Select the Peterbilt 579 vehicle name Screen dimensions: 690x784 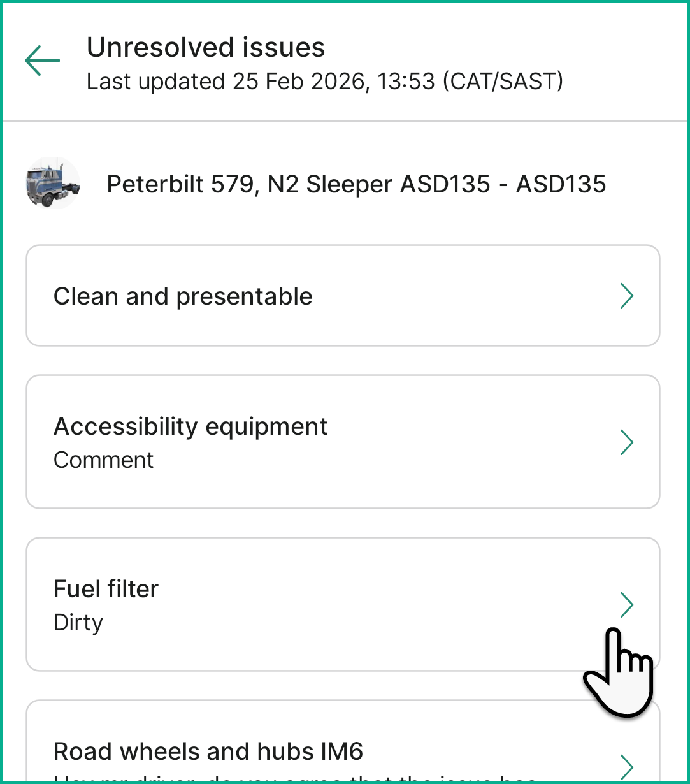point(182,184)
